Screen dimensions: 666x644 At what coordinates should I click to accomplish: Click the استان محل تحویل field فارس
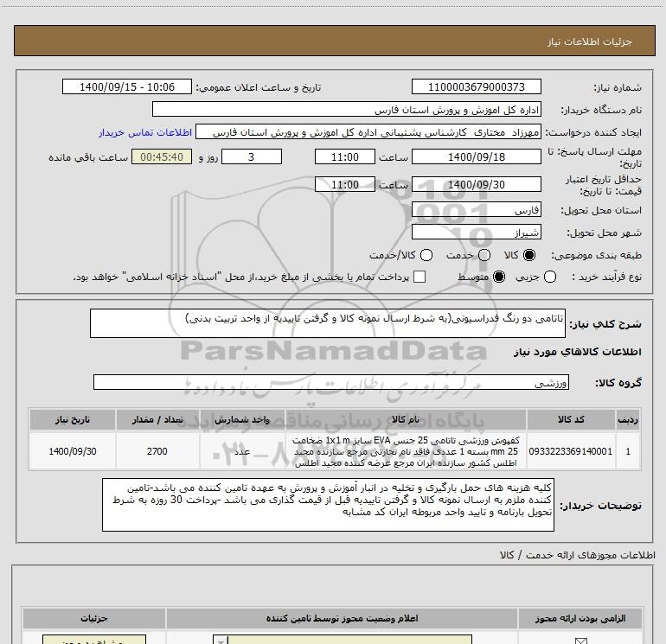click(x=476, y=209)
